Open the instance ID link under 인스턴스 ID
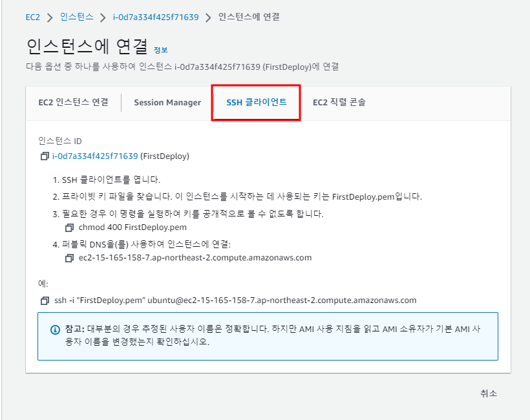Image resolution: width=530 pixels, height=420 pixels. (95, 156)
